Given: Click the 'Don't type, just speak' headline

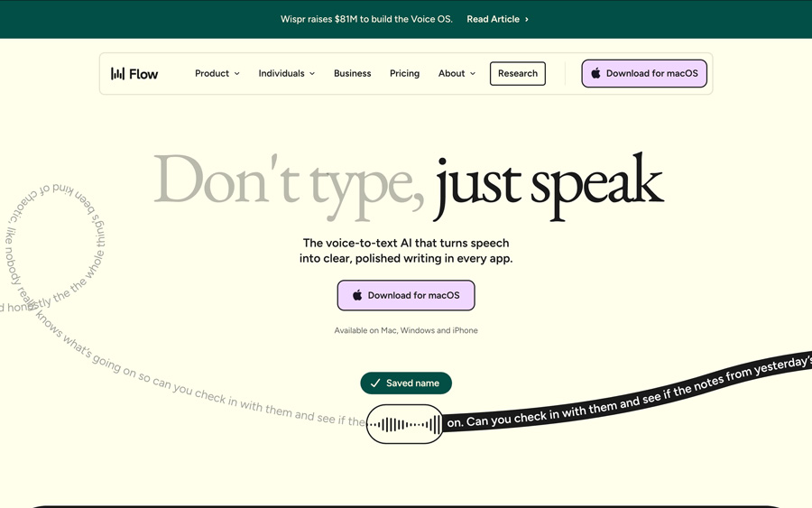Looking at the screenshot, I should pos(409,185).
